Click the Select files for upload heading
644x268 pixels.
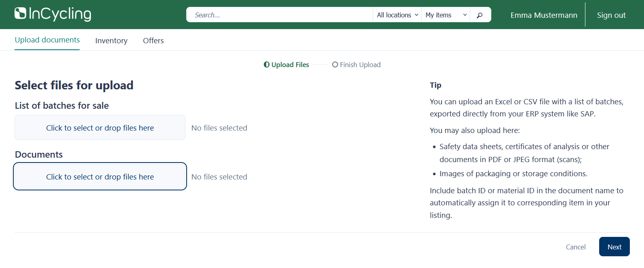point(74,85)
